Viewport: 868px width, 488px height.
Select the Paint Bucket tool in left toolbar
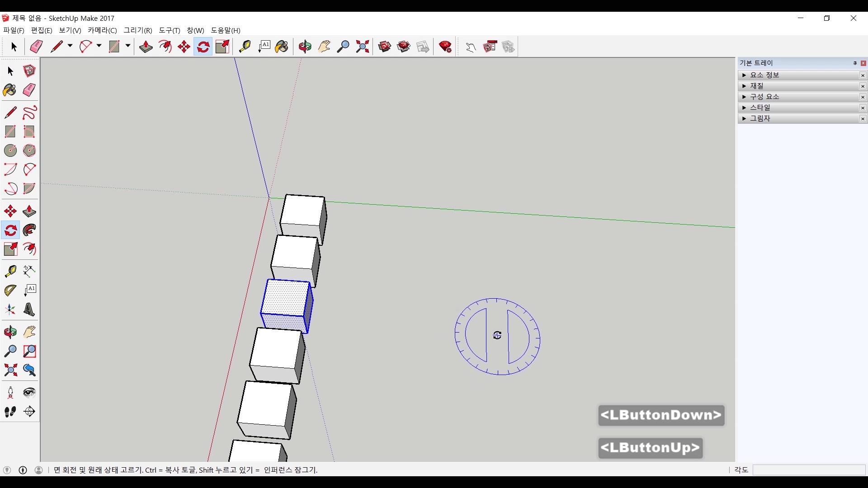point(10,90)
